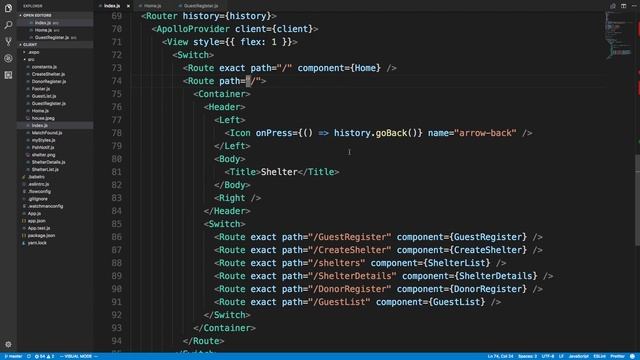Collapse the src folder
Image resolution: width=640 pixels, height=360 pixels.
31,60
